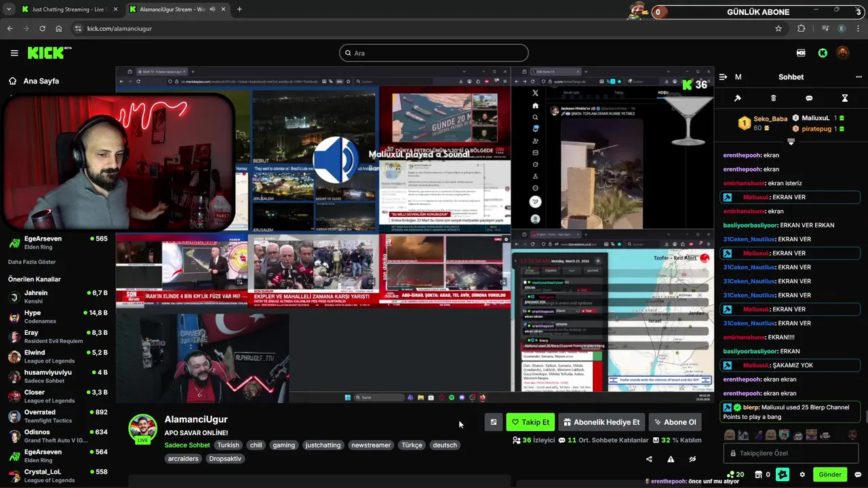Open the user profile avatar menu

[x=842, y=53]
